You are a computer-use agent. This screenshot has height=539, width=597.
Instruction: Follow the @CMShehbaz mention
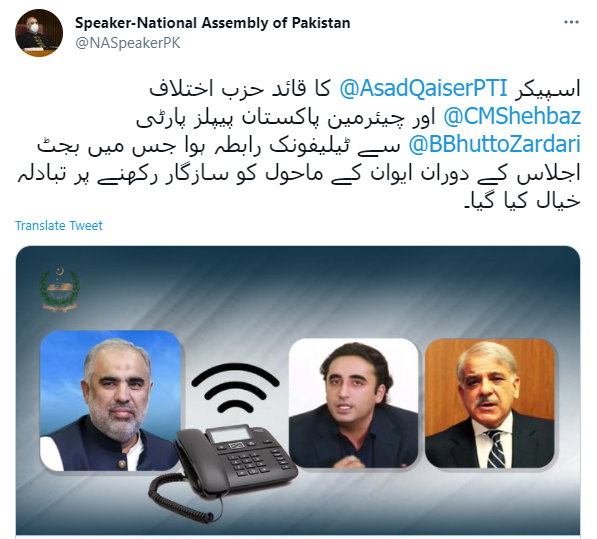(x=512, y=116)
